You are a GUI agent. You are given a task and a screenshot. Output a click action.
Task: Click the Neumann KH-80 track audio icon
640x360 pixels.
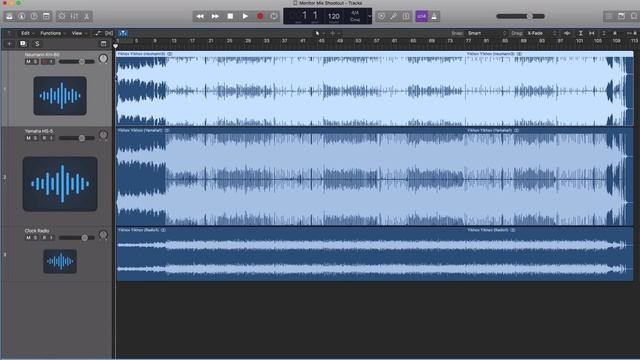pos(60,96)
